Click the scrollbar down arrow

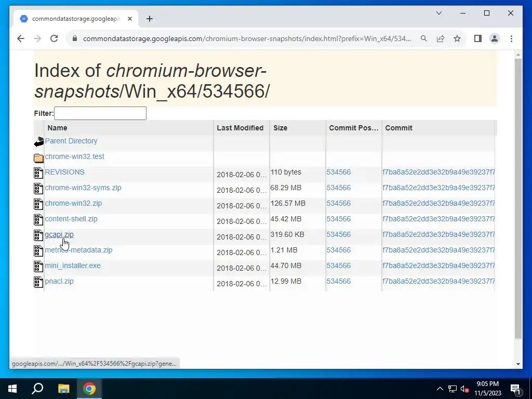point(518,364)
